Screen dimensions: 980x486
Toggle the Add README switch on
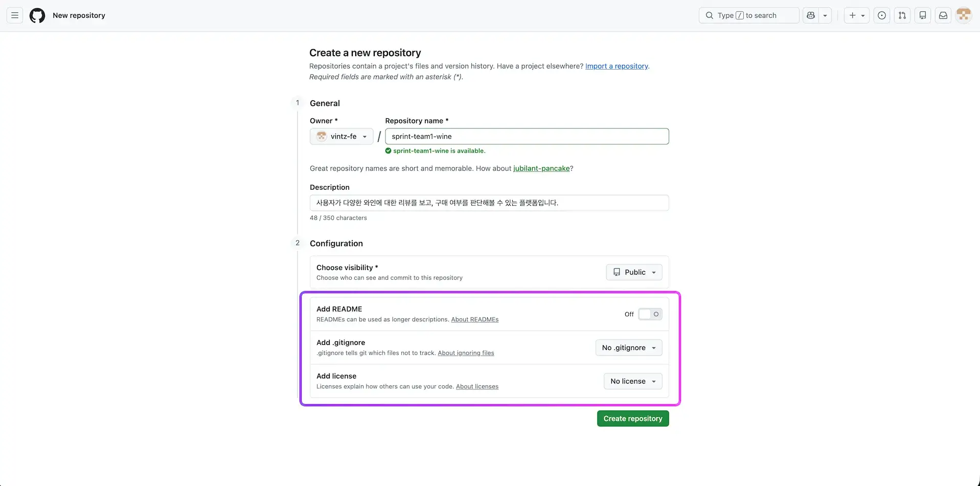[650, 314]
